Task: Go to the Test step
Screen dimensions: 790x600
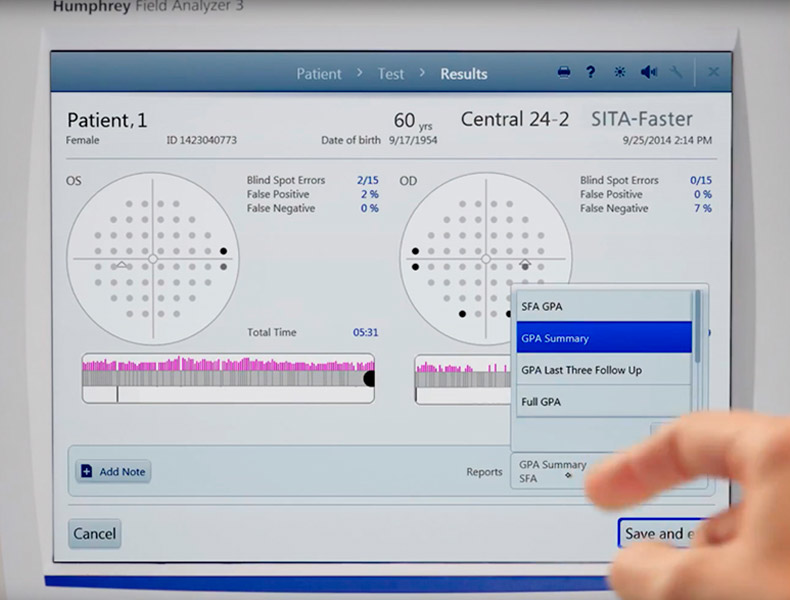Action: pos(391,74)
